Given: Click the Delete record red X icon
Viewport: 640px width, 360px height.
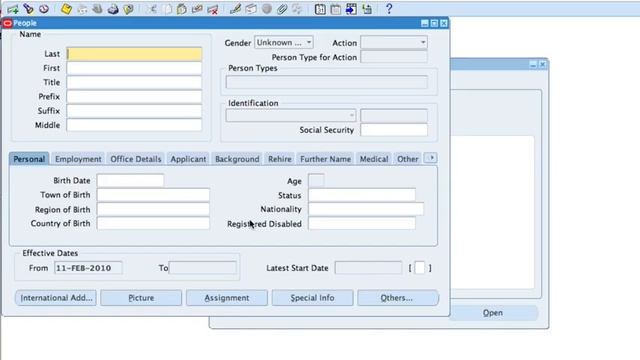Looking at the screenshot, I should (x=213, y=9).
